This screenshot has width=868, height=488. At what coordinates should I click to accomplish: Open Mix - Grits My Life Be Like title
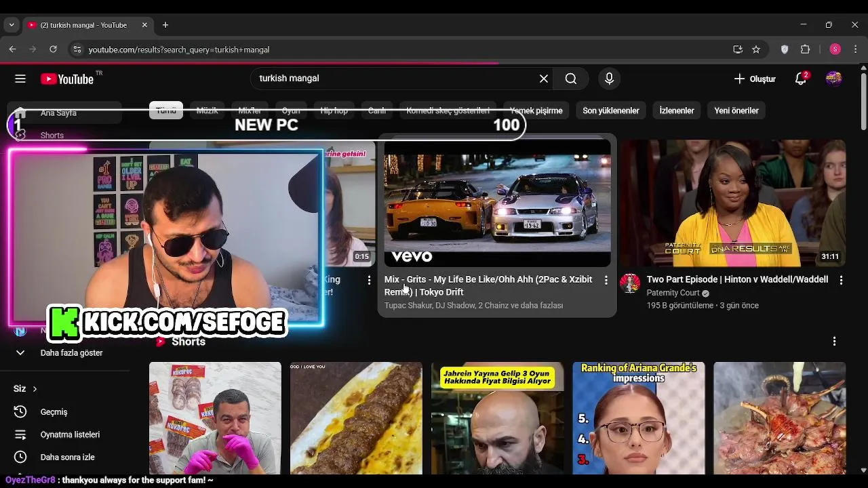[488, 285]
